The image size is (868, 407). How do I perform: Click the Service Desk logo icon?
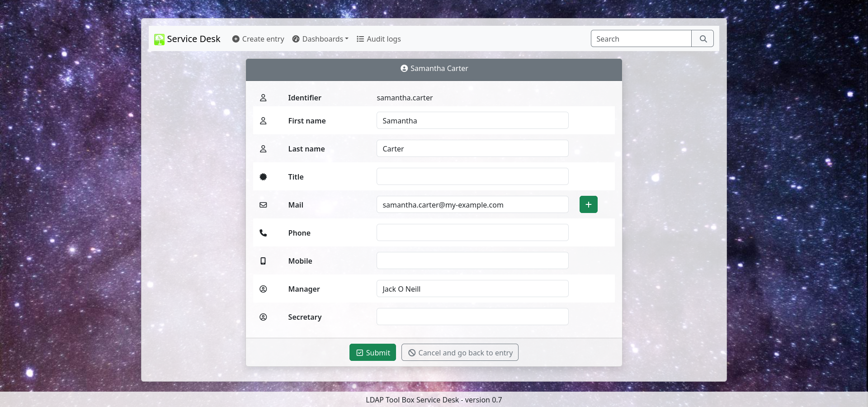[159, 39]
